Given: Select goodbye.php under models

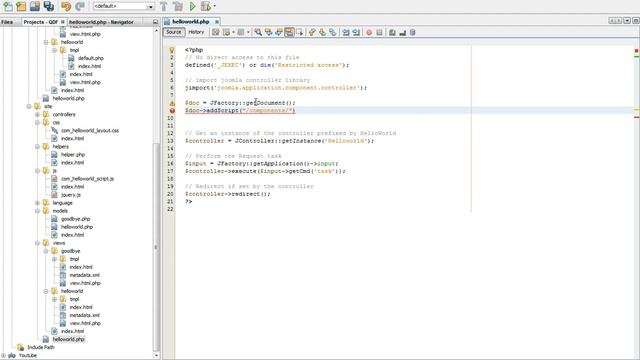Looking at the screenshot, I should tap(76, 219).
